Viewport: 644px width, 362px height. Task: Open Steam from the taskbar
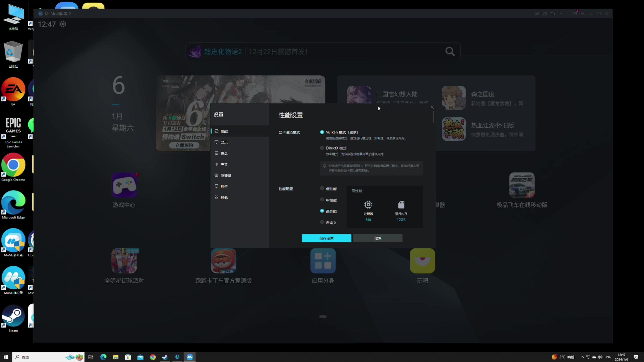(165, 357)
